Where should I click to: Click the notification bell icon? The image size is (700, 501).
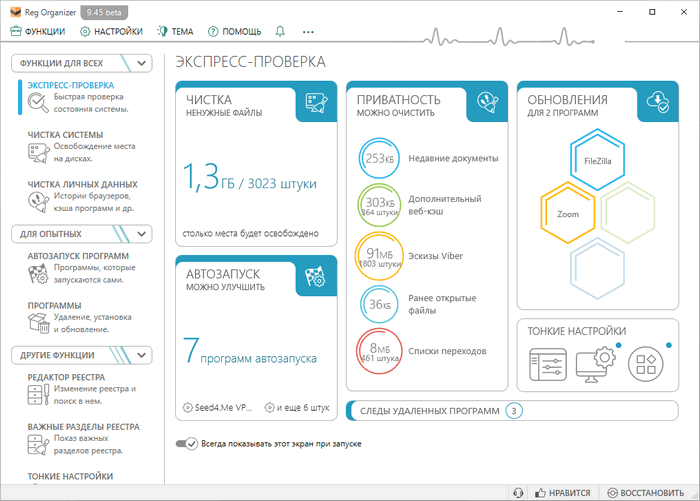280,31
